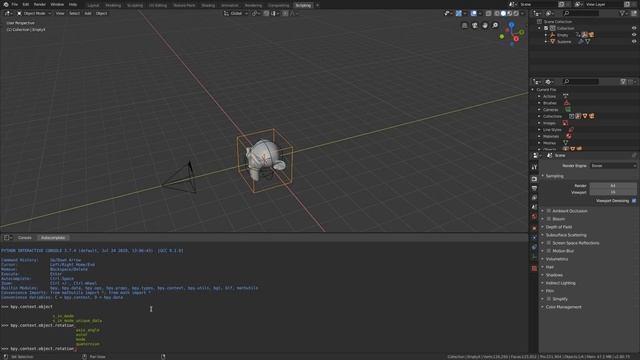Click the zoom view magnifier icon
This screenshot has height=360, width=640.
(495, 25)
